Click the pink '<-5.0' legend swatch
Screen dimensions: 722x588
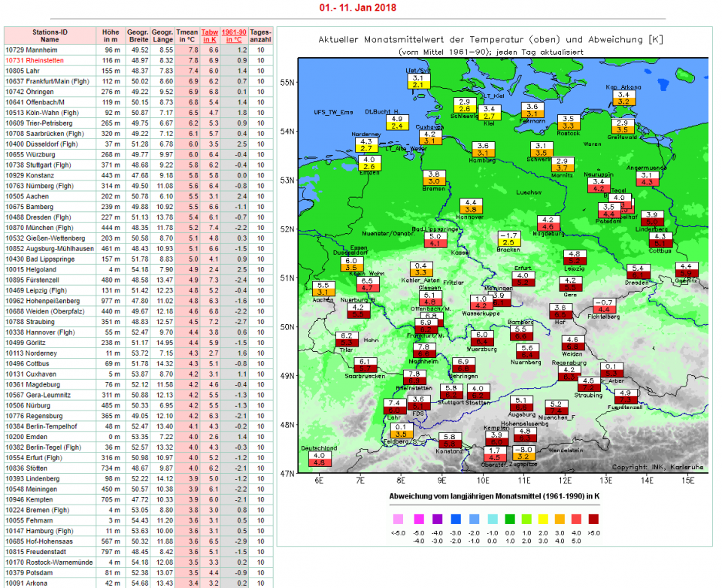tap(398, 519)
